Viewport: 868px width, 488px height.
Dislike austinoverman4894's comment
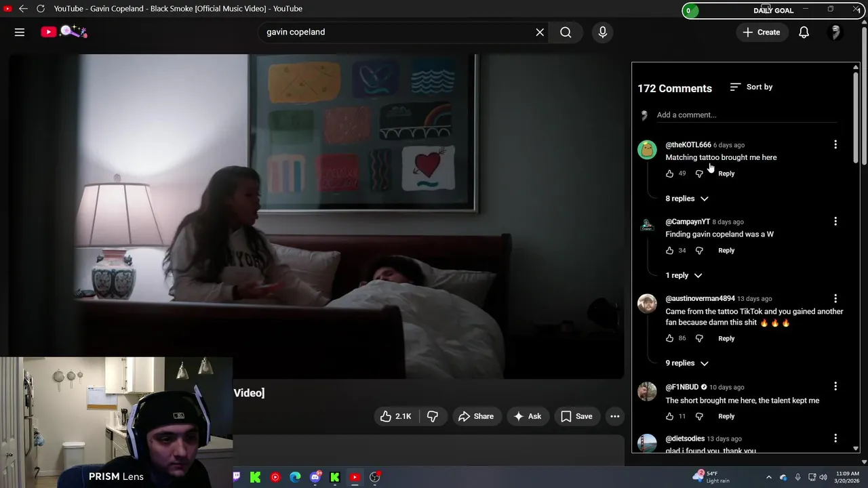coord(699,338)
